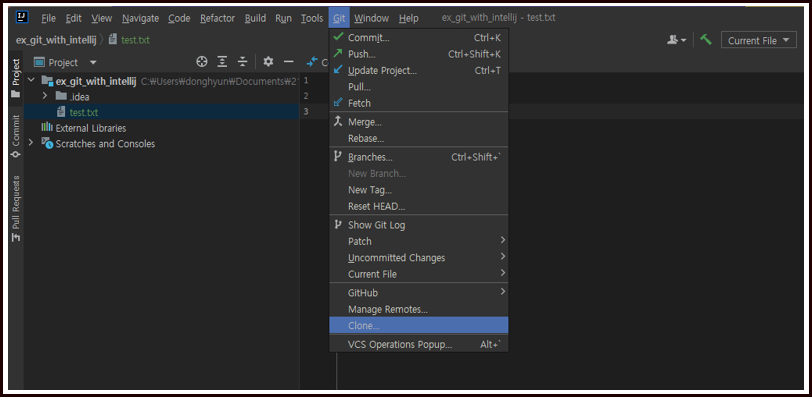Open the Edit menu

coord(74,18)
